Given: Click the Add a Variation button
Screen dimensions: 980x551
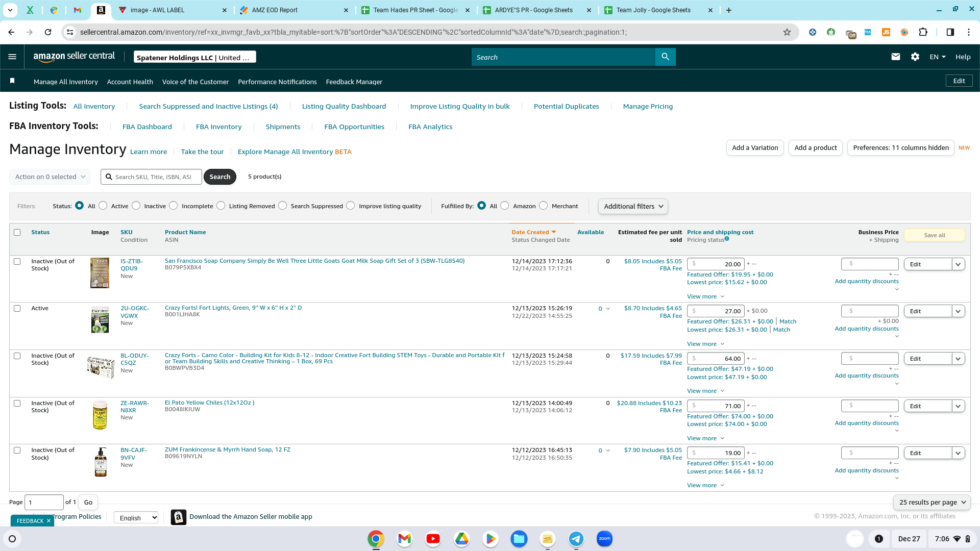Looking at the screenshot, I should click(755, 148).
